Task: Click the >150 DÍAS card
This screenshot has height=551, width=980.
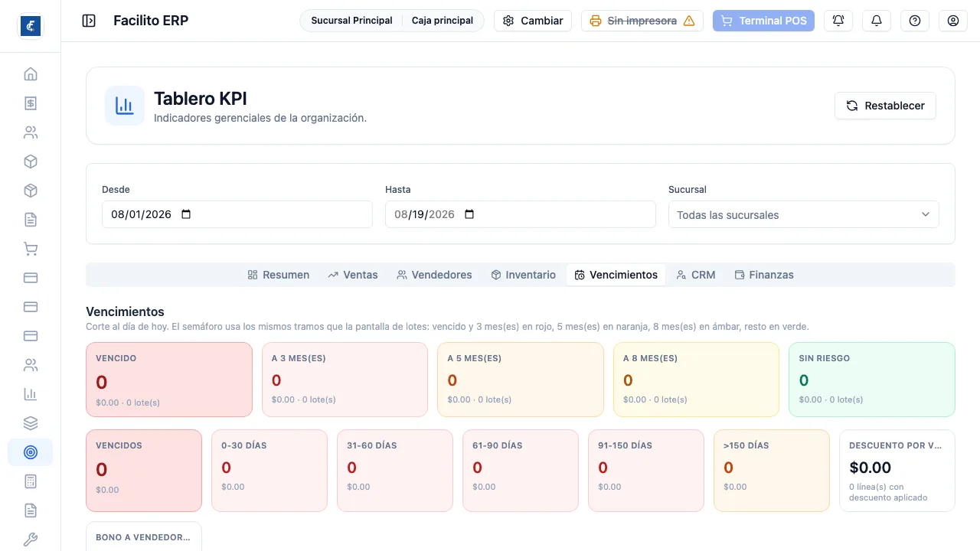Action: 772,471
